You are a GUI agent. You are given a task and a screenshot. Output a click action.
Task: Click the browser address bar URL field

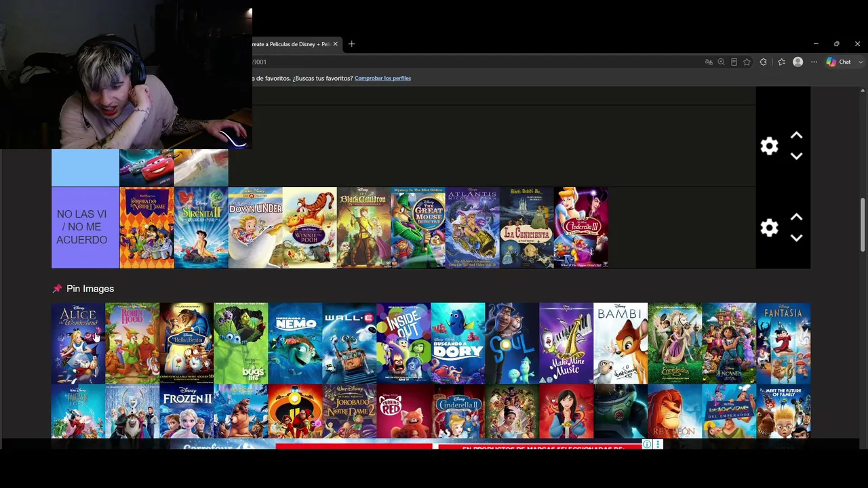click(475, 62)
